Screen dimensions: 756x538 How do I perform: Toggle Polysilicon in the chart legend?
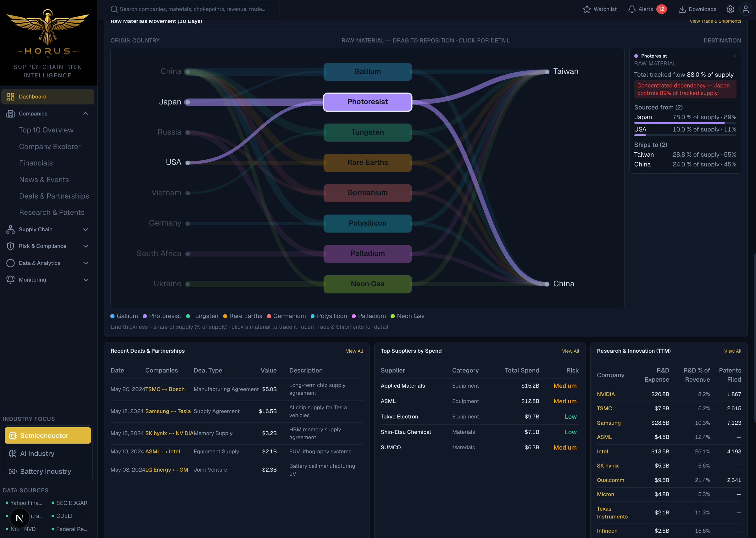(329, 316)
